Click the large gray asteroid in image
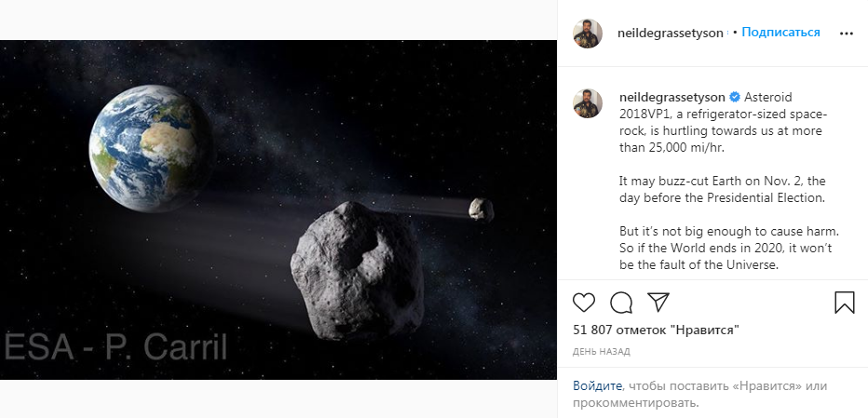868x418 pixels. tap(358, 270)
